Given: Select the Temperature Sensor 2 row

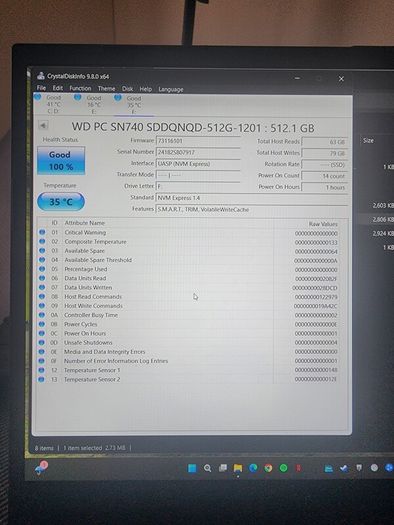Looking at the screenshot, I should 188,379.
